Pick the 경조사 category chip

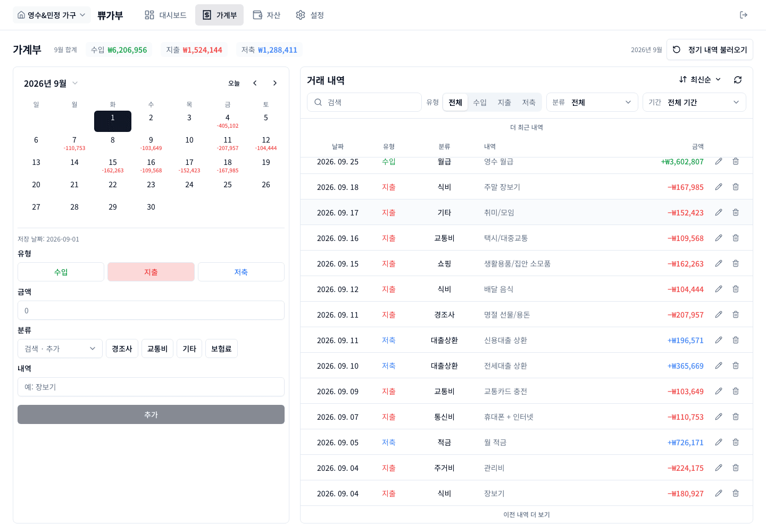[122, 348]
